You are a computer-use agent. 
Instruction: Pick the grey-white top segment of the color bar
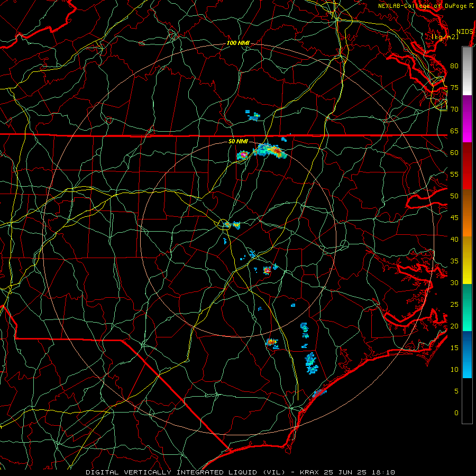click(467, 71)
